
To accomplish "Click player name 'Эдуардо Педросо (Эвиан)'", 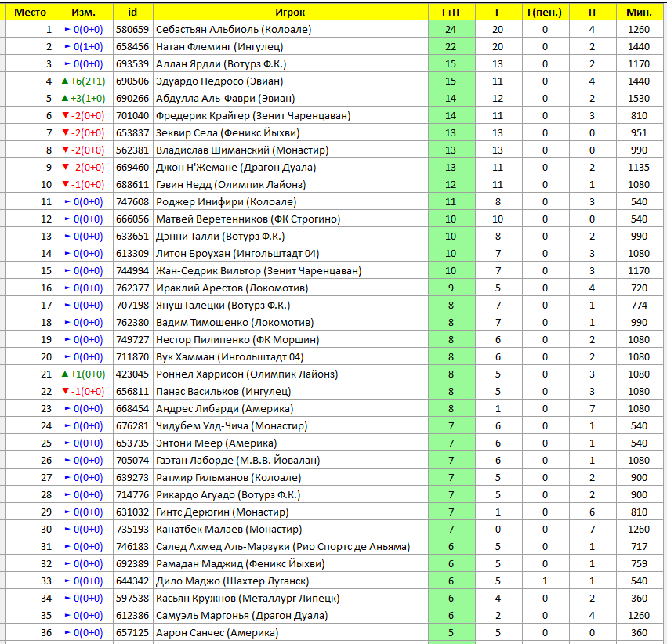I will [x=219, y=81].
